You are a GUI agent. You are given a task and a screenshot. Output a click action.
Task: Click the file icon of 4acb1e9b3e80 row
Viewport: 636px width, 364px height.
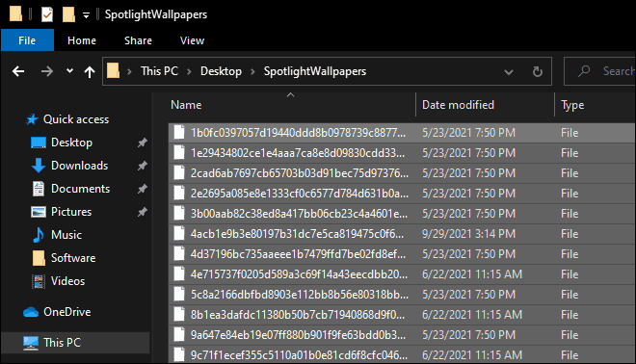point(179,234)
